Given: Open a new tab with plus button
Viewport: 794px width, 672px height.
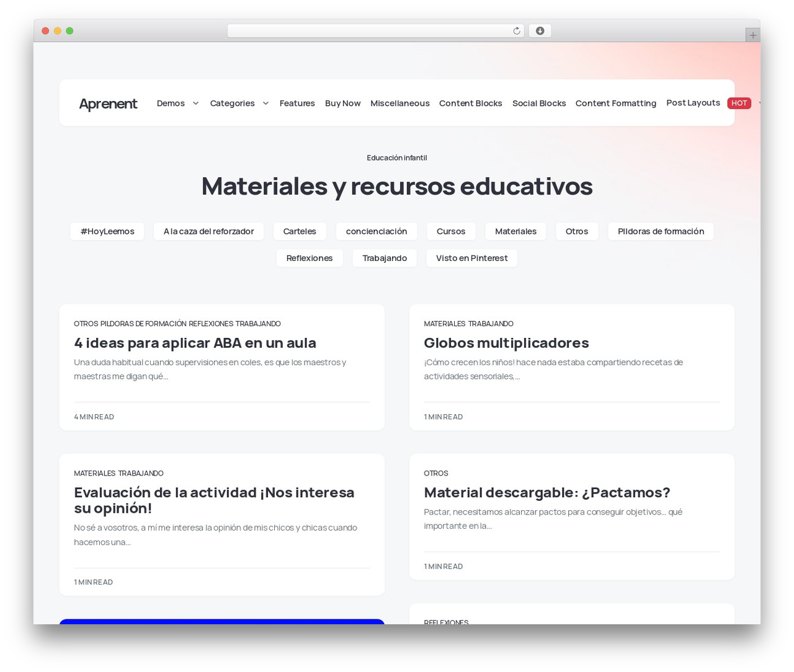Looking at the screenshot, I should (x=752, y=35).
